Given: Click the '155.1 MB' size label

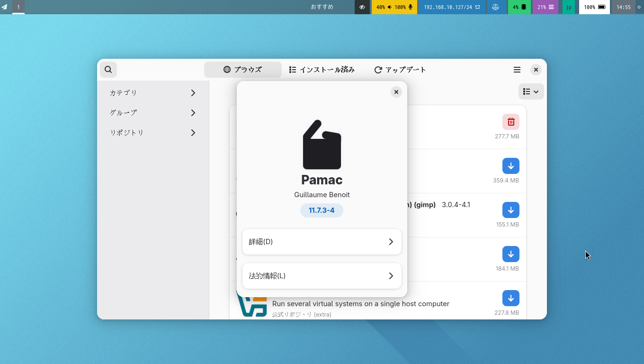Looking at the screenshot, I should point(508,225).
